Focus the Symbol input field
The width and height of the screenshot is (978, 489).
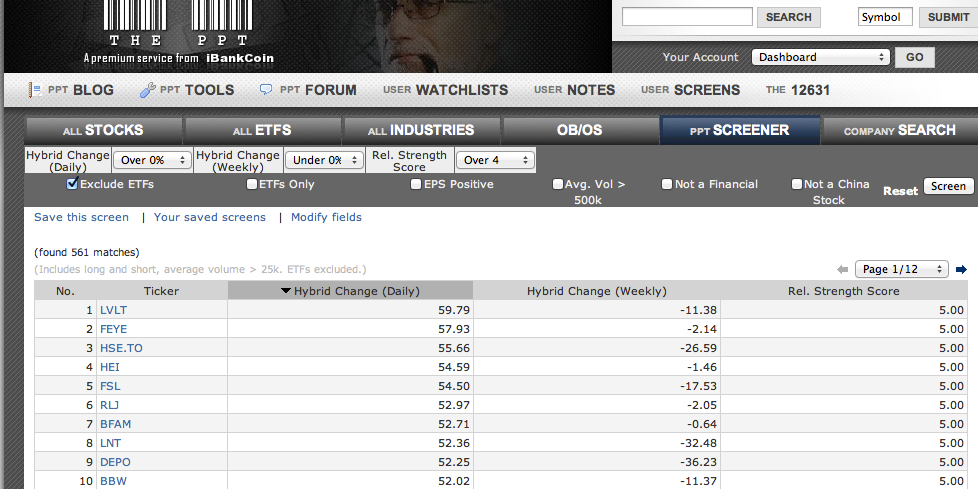coord(885,17)
